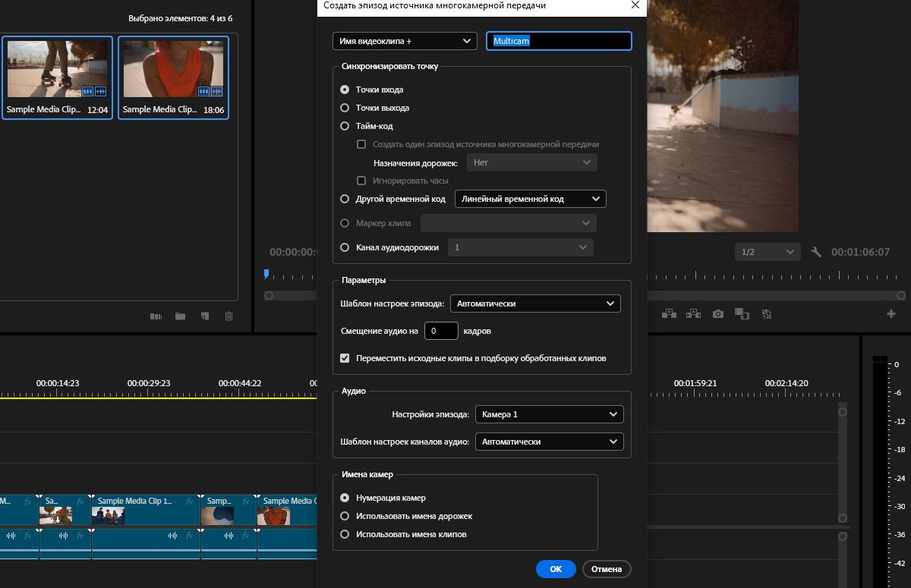This screenshot has height=588, width=911.
Task: Open the Имя видеоклипа + dropdown
Action: (405, 41)
